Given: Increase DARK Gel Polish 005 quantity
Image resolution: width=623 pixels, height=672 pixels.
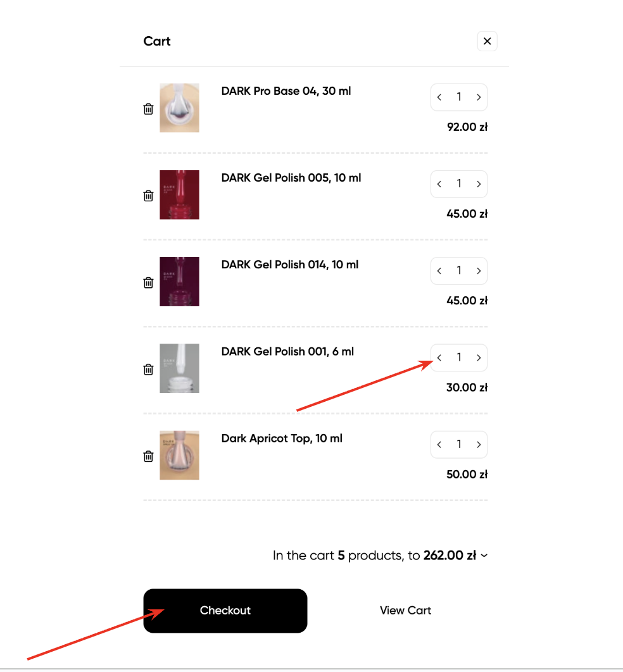Looking at the screenshot, I should pos(479,184).
